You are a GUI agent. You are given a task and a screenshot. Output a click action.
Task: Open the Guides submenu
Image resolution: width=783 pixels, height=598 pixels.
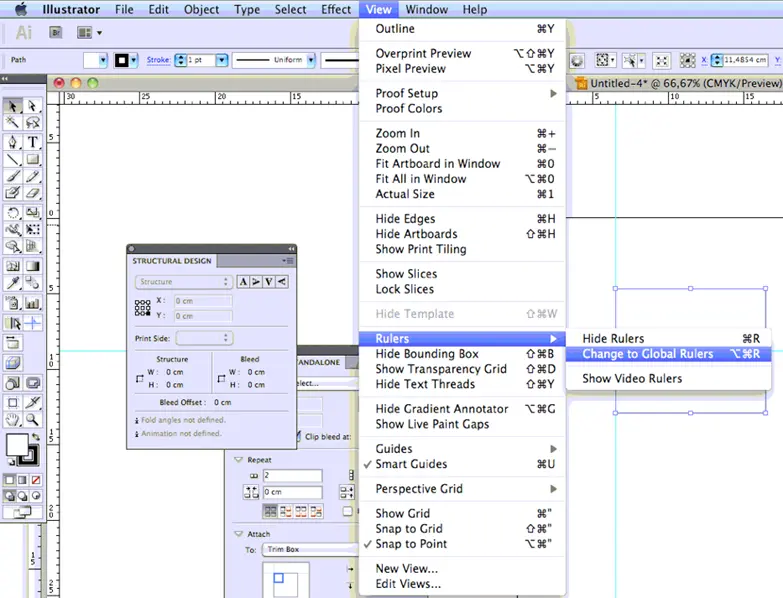tap(462, 449)
